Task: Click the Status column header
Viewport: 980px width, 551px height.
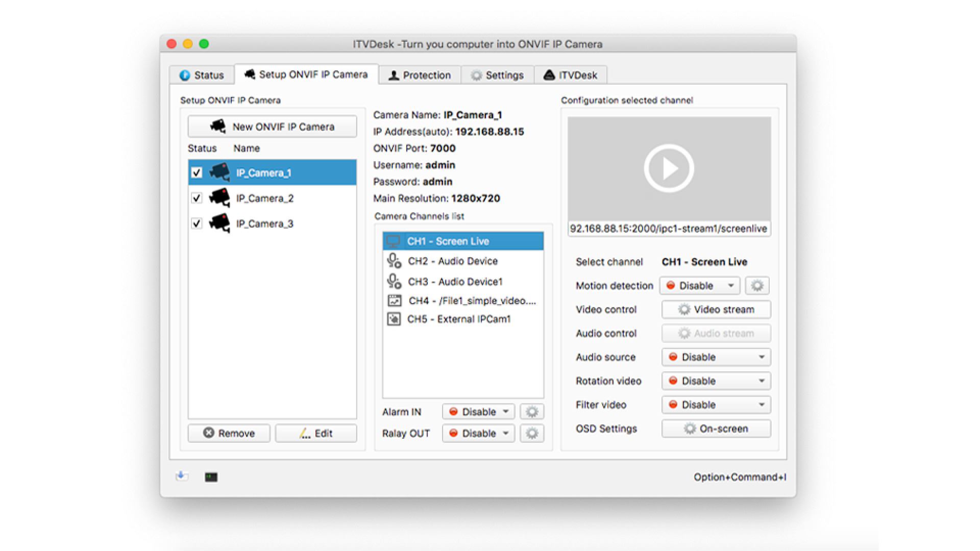Action: 202,148
